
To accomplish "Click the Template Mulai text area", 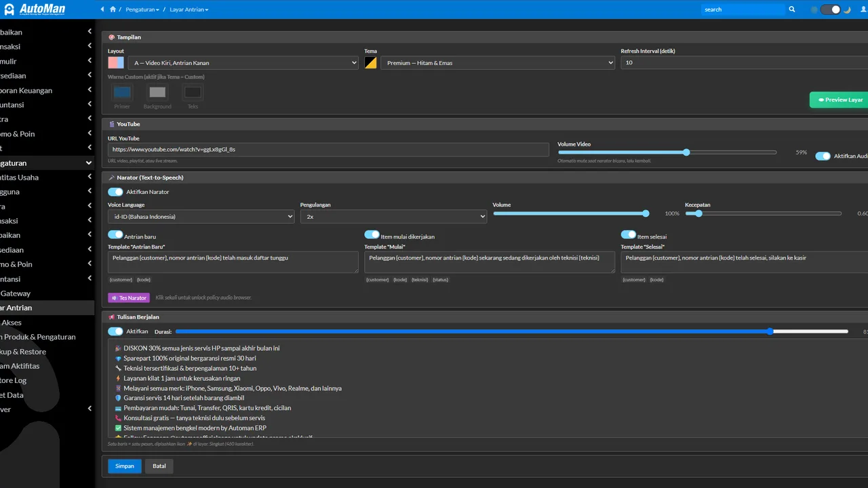I will click(490, 262).
